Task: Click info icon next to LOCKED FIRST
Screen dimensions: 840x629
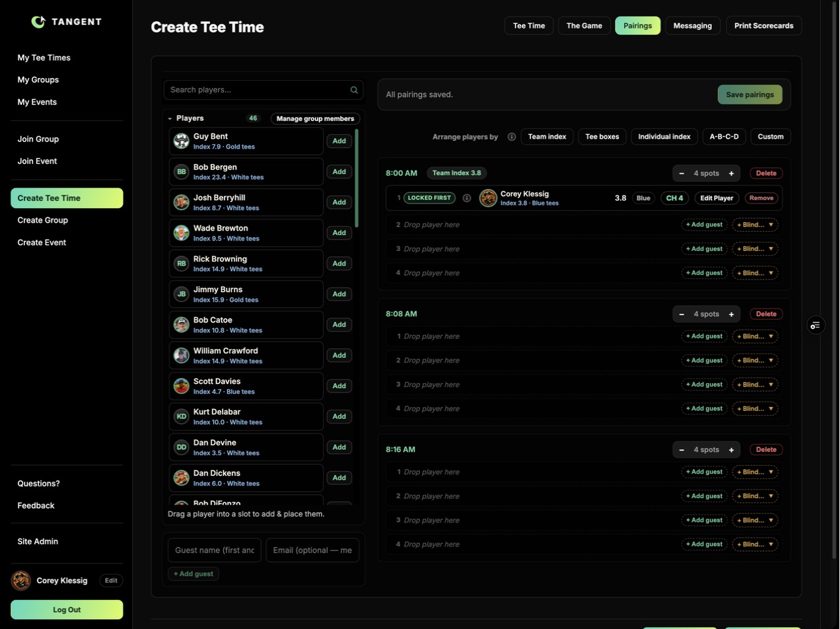Action: coord(467,198)
